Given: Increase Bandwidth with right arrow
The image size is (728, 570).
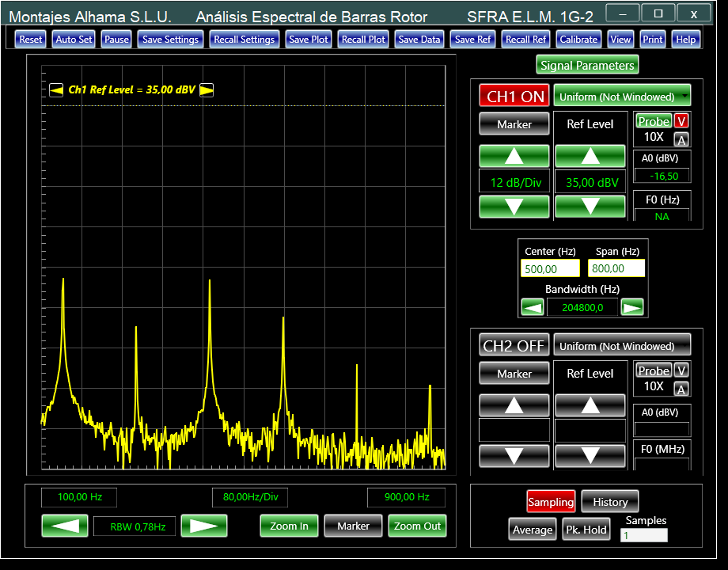Looking at the screenshot, I should coord(632,307).
